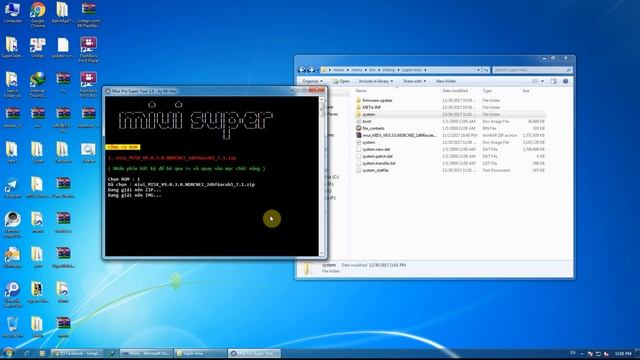640x360 pixels.
Task: Open the SuperDelete folder on desktop
Action: coord(12,47)
